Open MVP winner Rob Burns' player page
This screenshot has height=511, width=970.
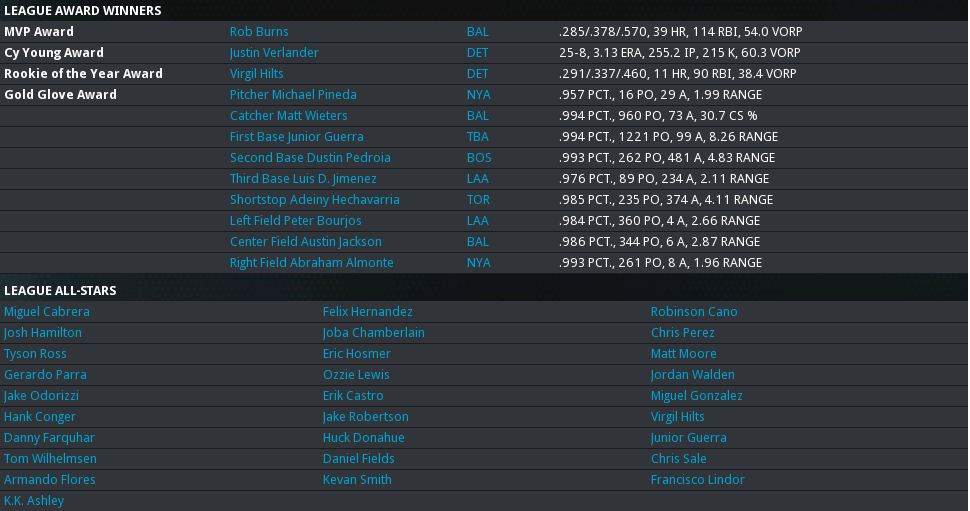click(x=259, y=32)
